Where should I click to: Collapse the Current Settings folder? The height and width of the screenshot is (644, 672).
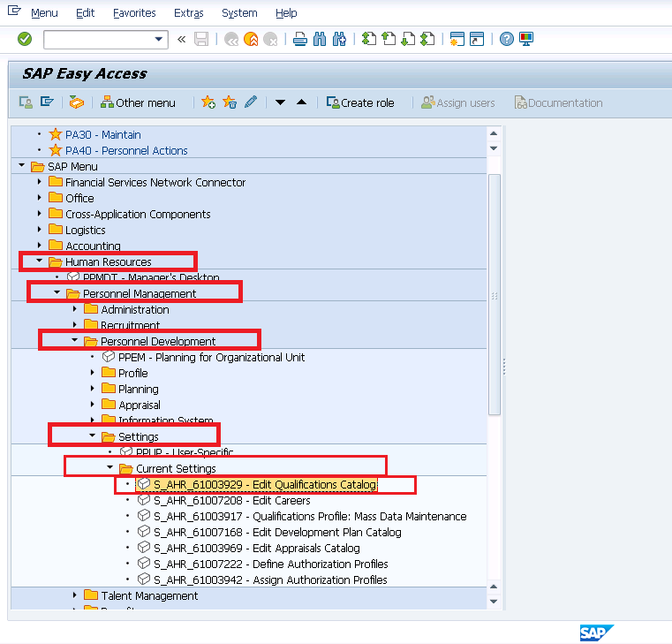pos(110,467)
